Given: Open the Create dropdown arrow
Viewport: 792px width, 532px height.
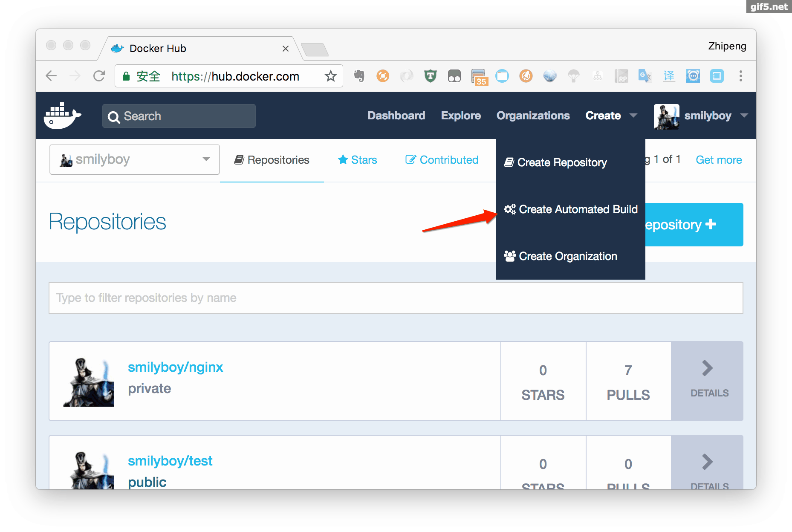Looking at the screenshot, I should (635, 116).
